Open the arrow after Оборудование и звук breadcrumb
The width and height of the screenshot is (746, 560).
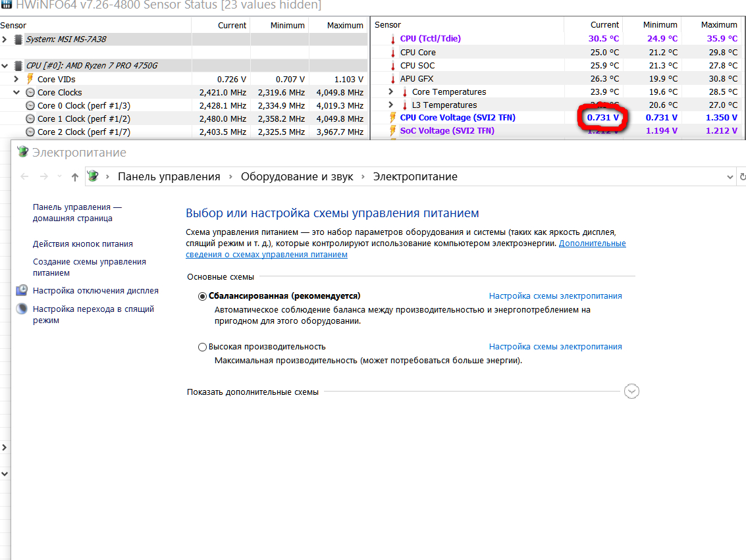(x=363, y=177)
